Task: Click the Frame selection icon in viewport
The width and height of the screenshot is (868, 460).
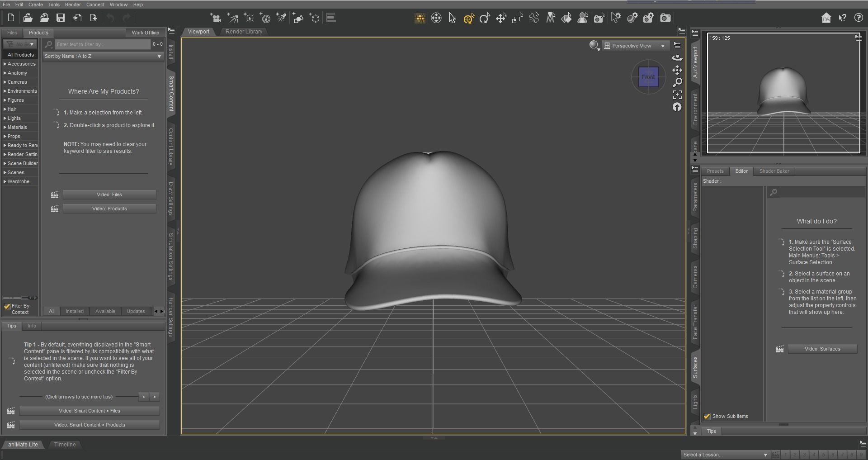Action: pyautogui.click(x=677, y=95)
